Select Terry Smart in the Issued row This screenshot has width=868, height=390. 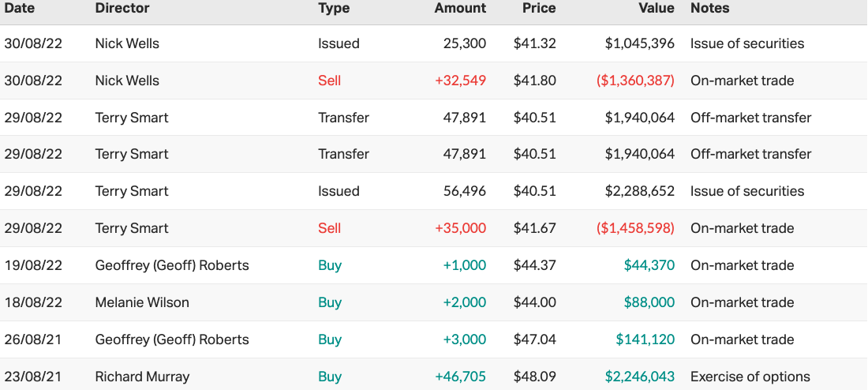[x=131, y=191]
